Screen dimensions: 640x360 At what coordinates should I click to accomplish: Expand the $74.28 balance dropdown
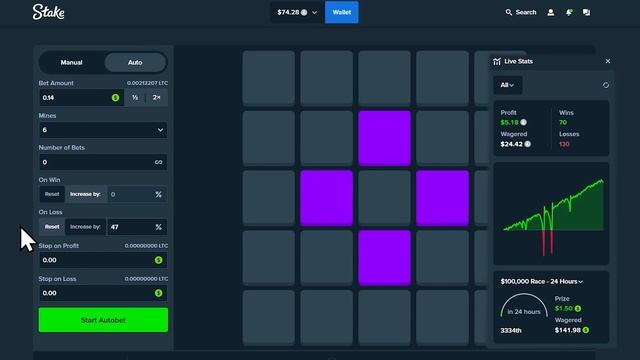[297, 12]
